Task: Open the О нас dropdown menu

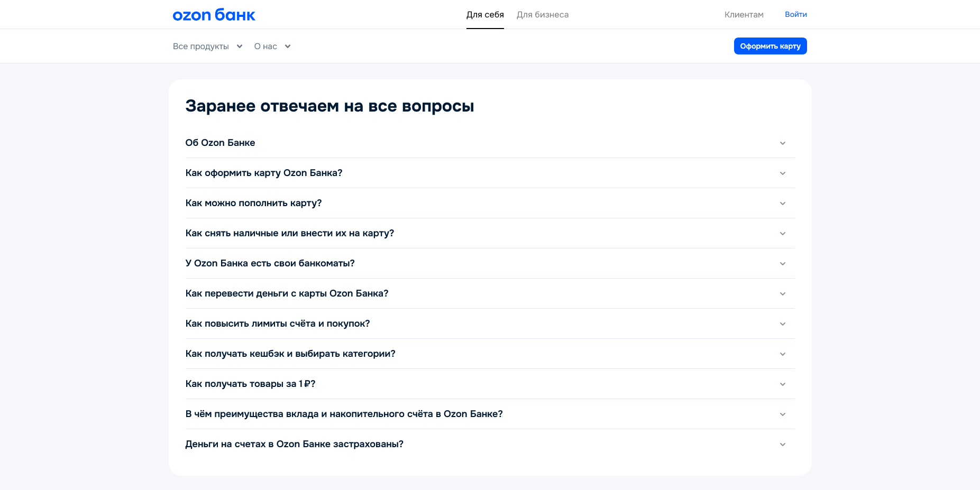Action: (272, 47)
